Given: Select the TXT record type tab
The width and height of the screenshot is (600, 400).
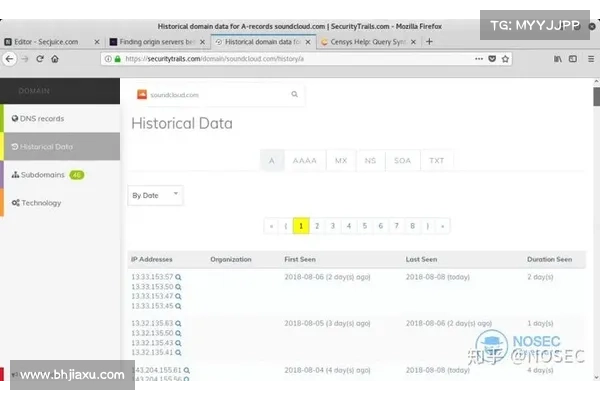Looking at the screenshot, I should pos(436,161).
